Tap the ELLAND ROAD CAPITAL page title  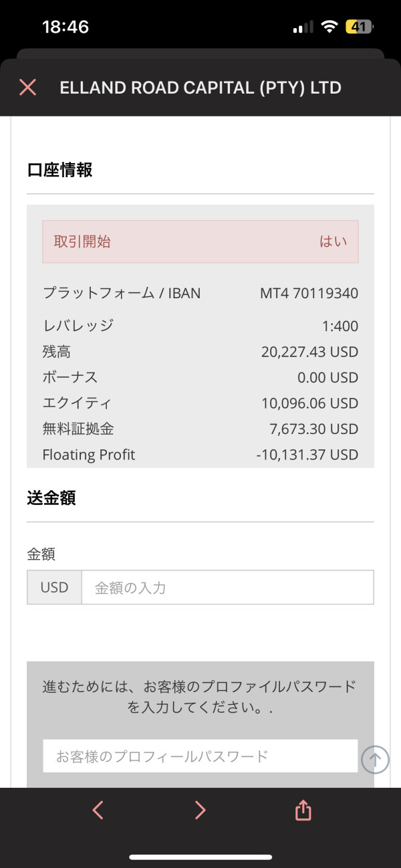[x=200, y=88]
